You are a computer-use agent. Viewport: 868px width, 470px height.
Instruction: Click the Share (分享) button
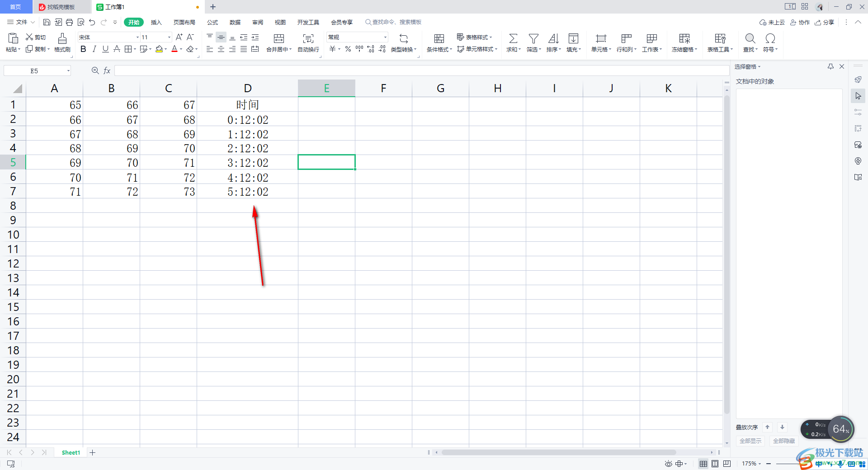(x=825, y=22)
